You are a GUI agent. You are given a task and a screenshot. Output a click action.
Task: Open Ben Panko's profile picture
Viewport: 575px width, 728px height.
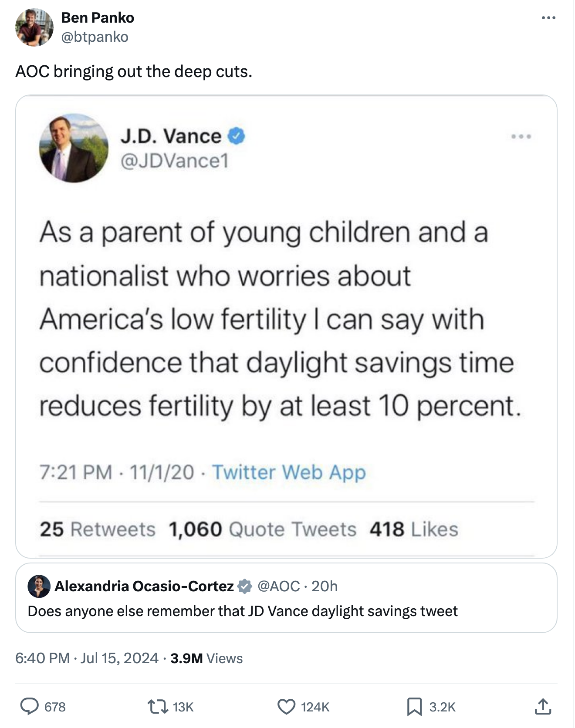(x=34, y=27)
